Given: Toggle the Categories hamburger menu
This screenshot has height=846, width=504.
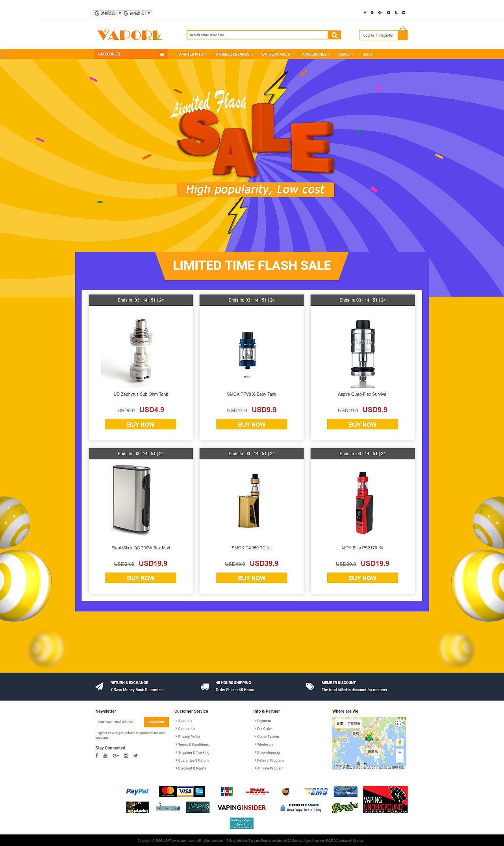Looking at the screenshot, I should click(162, 54).
